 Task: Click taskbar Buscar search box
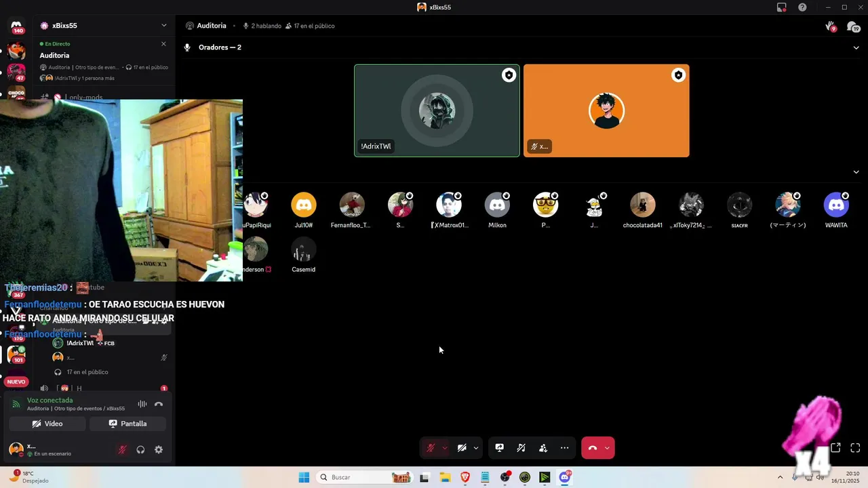click(x=366, y=477)
